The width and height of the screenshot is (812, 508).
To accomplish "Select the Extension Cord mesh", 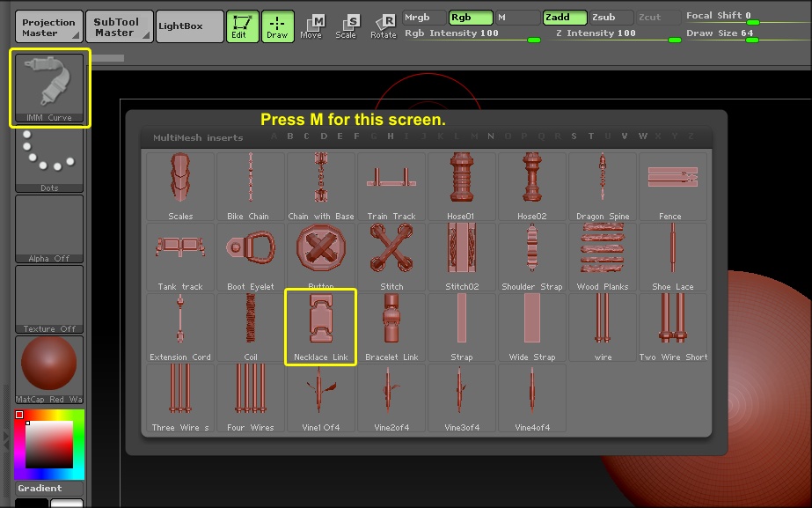I will [x=180, y=328].
